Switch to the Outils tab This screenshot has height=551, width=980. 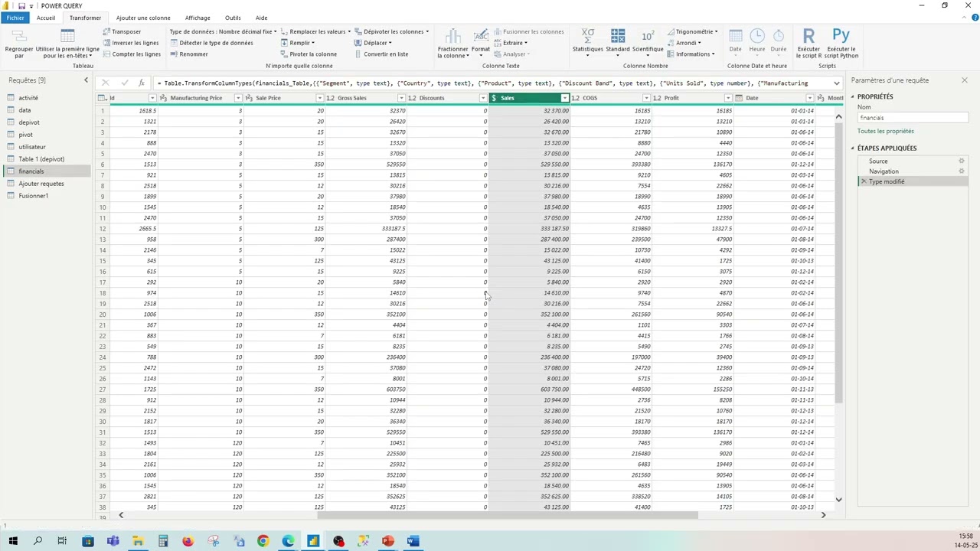tap(233, 18)
